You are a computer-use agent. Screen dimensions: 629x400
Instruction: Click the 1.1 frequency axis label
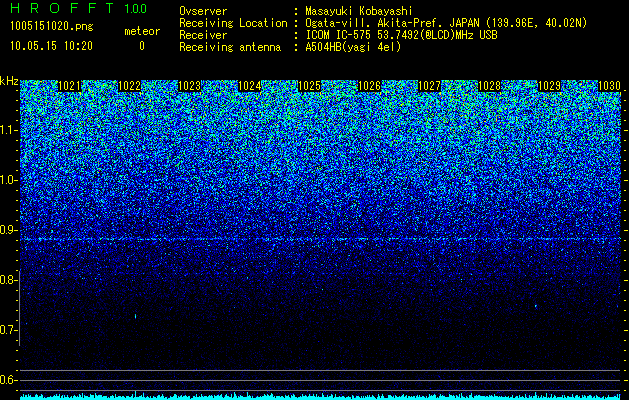coord(9,131)
